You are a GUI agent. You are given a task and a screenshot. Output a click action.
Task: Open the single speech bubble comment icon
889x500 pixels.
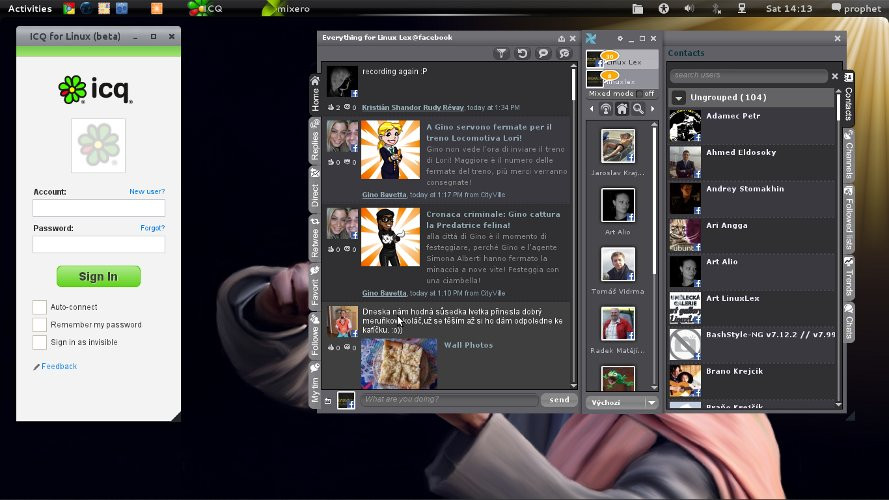[x=543, y=53]
